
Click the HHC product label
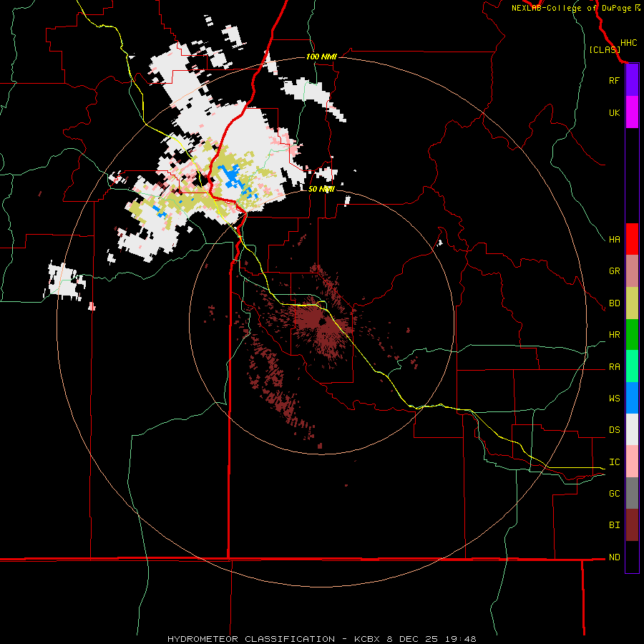629,43
